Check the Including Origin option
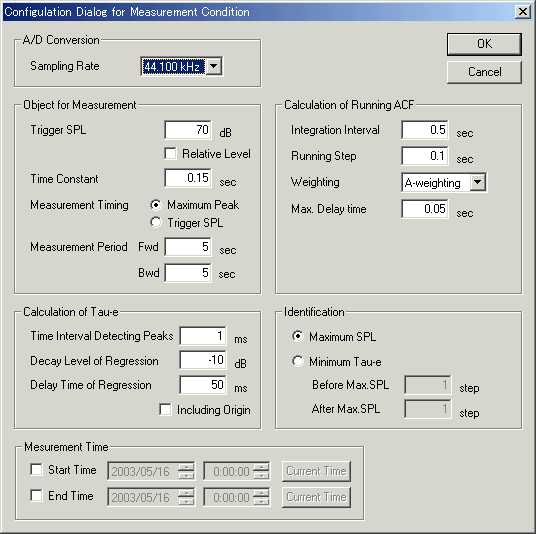This screenshot has height=534, width=536. 165,409
